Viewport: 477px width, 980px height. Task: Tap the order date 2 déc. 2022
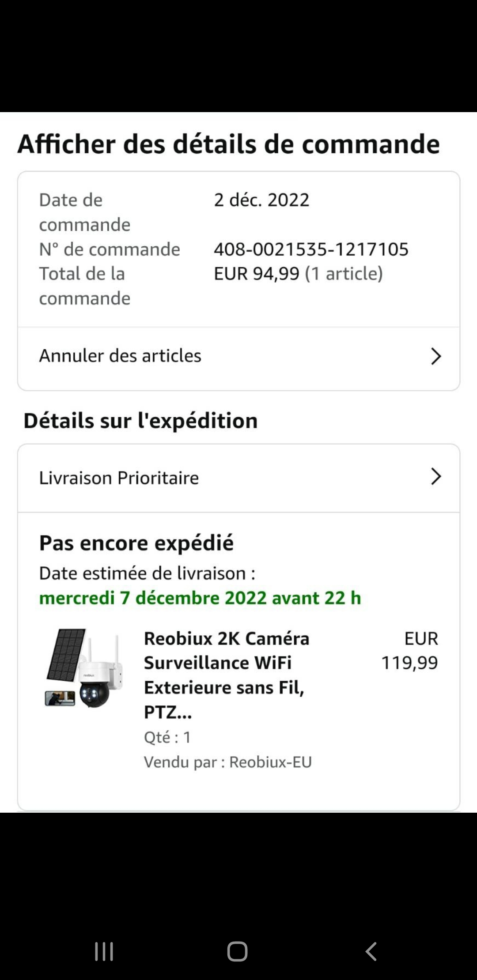[261, 200]
